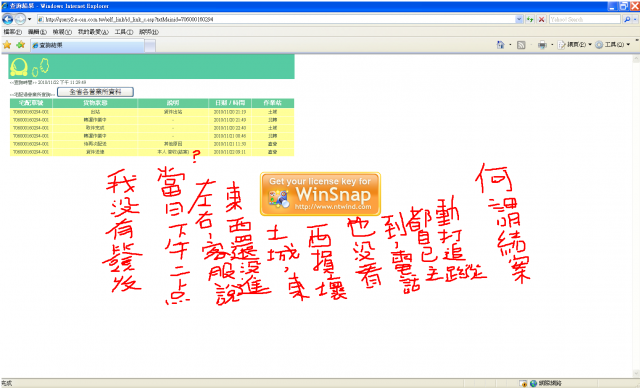Open the 檢視(V) menu
This screenshot has width=640, height=388.
[x=62, y=32]
